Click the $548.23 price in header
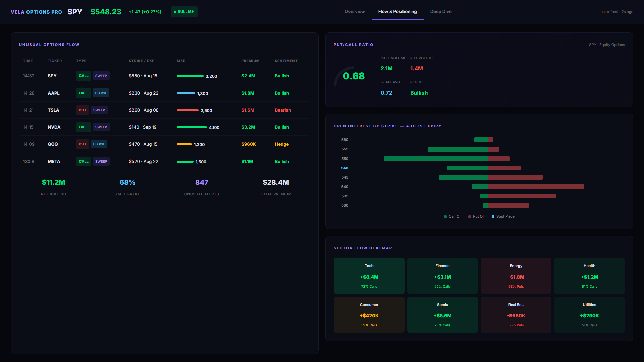Viewport: 644px width, 362px height. 106,12
